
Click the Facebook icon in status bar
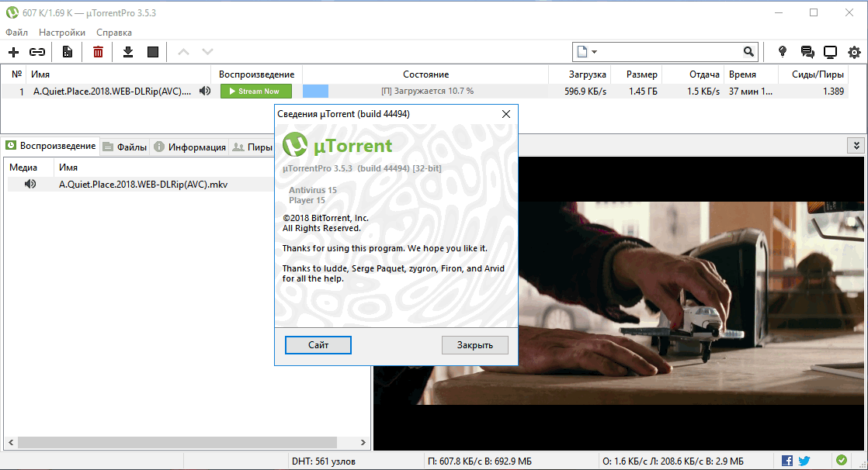pos(786,461)
